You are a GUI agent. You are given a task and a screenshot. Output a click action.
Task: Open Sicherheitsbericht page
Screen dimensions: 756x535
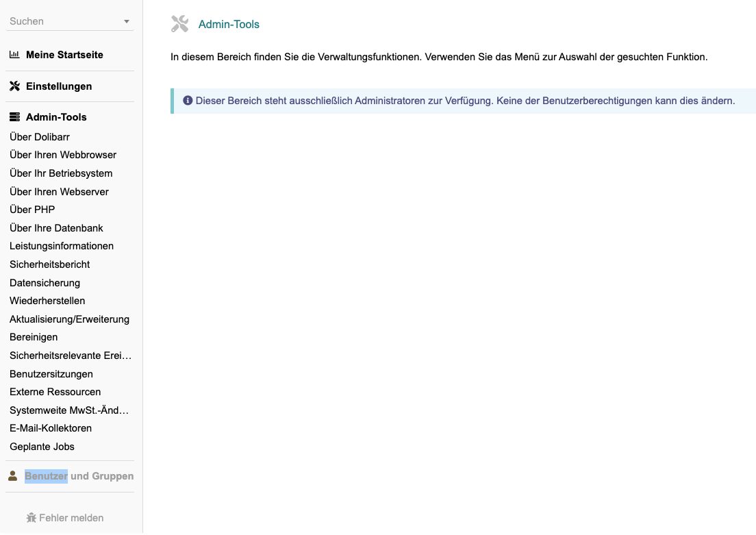50,264
